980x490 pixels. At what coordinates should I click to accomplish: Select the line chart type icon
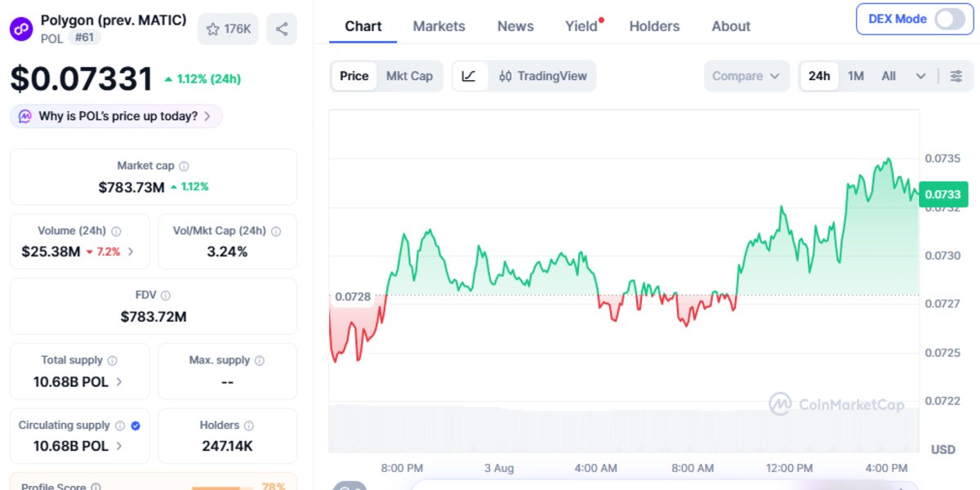469,76
